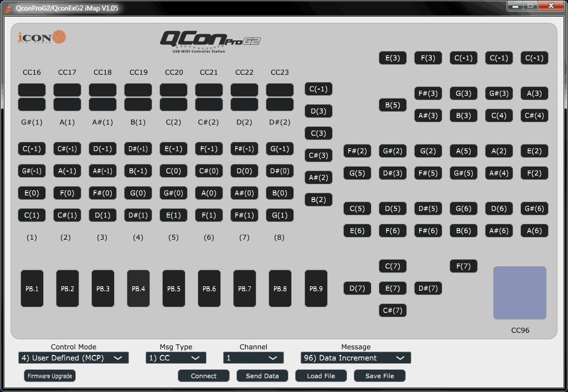Screen dimensions: 568x392
Task: Adjust fader PB.4
Action: (x=138, y=288)
